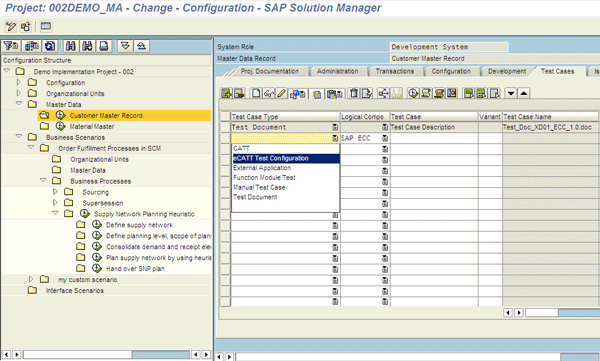Click the insert row icon with green plus
Image resolution: width=600 pixels, height=361 pixels.
[x=227, y=93]
